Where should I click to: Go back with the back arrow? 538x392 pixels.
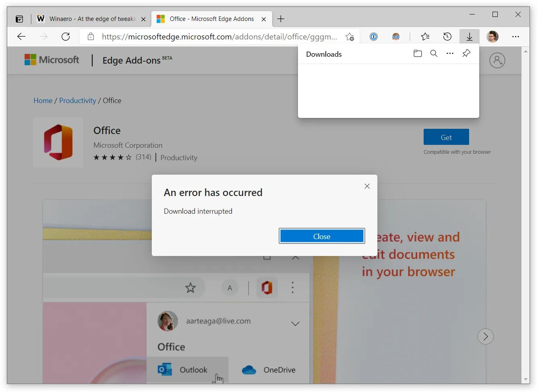pyautogui.click(x=21, y=37)
